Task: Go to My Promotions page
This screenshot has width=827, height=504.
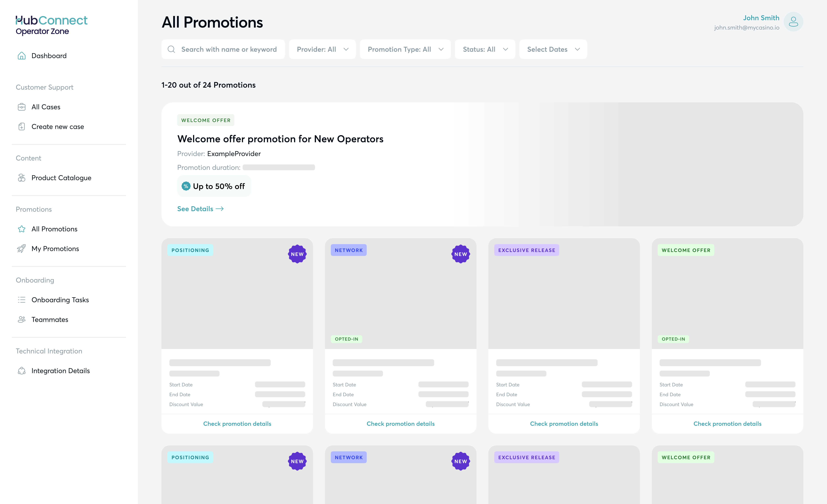Action: tap(55, 249)
